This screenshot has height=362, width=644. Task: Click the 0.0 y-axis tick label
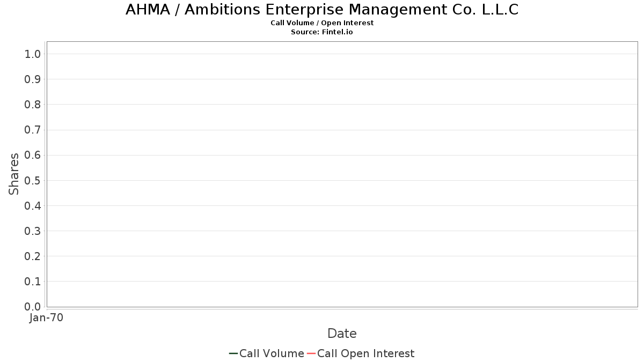[x=33, y=307]
